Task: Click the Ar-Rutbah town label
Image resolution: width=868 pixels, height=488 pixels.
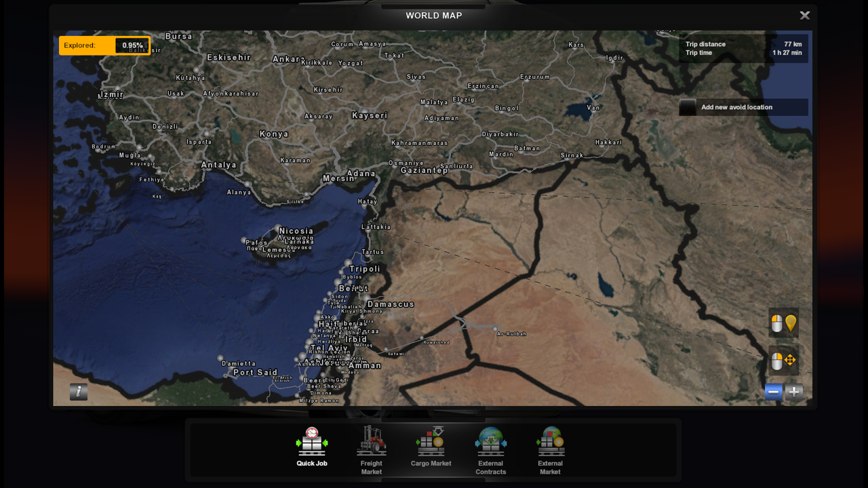Action: pyautogui.click(x=511, y=333)
